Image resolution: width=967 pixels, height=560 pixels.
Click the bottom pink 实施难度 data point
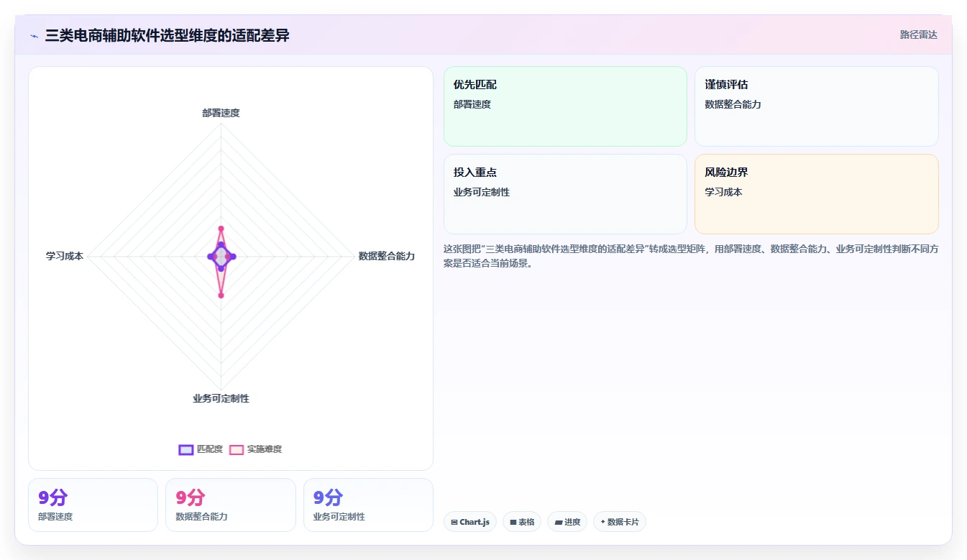221,295
